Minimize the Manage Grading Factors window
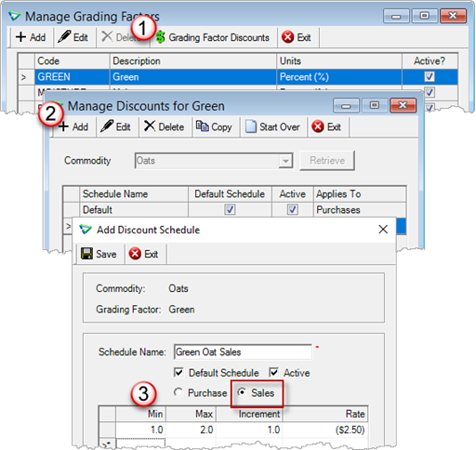Viewport: 476px width, 450px height. click(x=396, y=16)
